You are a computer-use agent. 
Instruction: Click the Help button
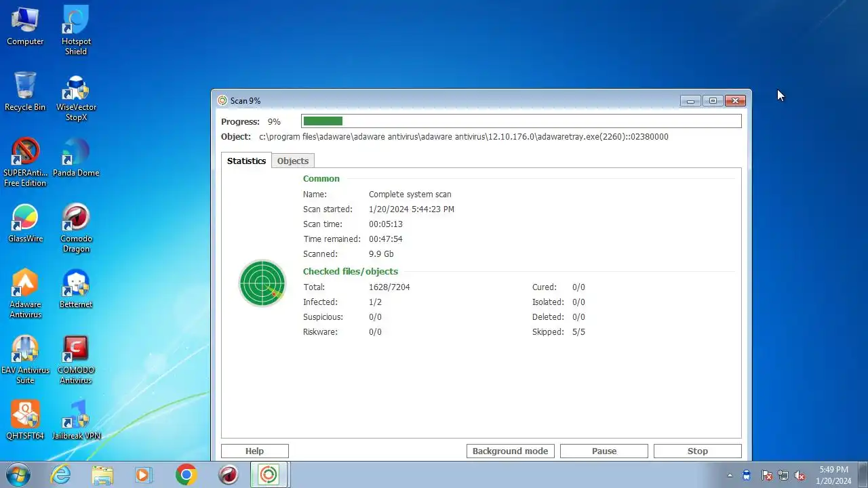pyautogui.click(x=255, y=451)
